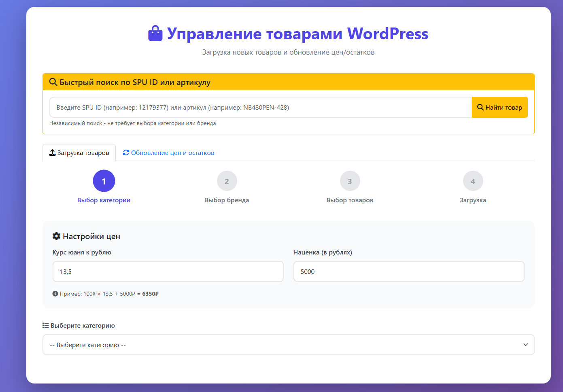The width and height of the screenshot is (563, 392).
Task: Click the Наценка в рублях input field
Action: point(408,271)
